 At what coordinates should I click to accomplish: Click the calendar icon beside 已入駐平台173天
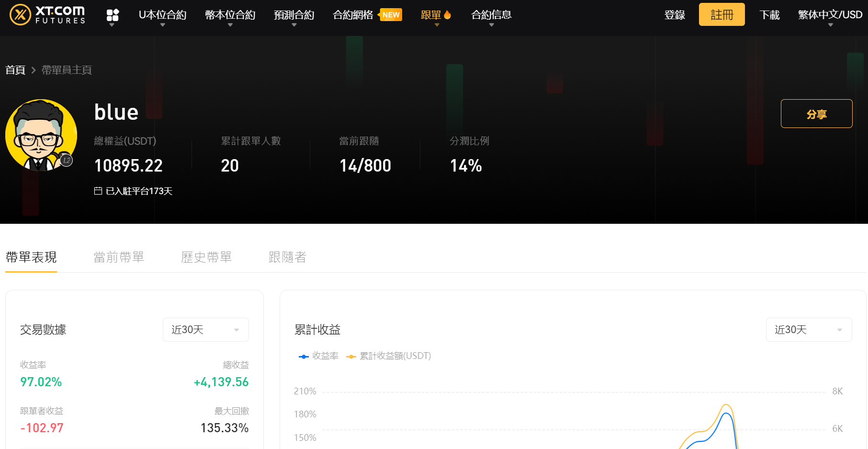(x=98, y=191)
